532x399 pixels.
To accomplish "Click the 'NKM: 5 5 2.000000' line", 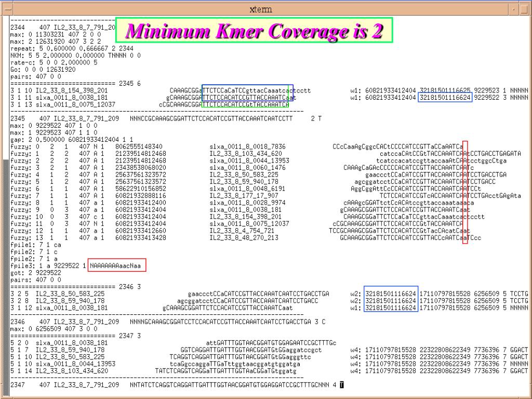I will coord(76,55).
